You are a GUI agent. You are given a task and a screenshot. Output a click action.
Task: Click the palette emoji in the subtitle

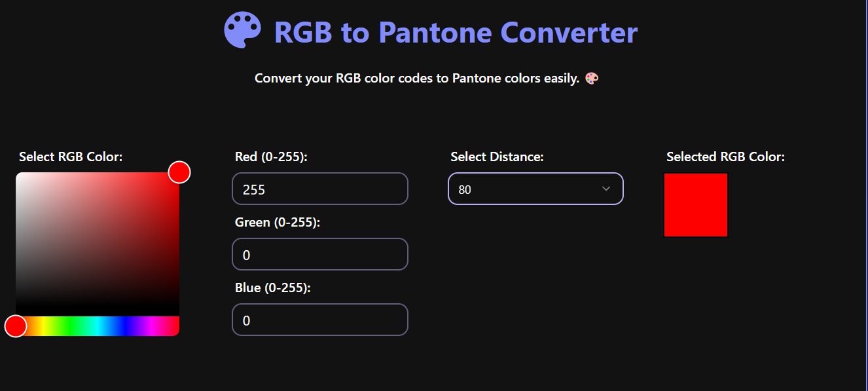[x=591, y=78]
